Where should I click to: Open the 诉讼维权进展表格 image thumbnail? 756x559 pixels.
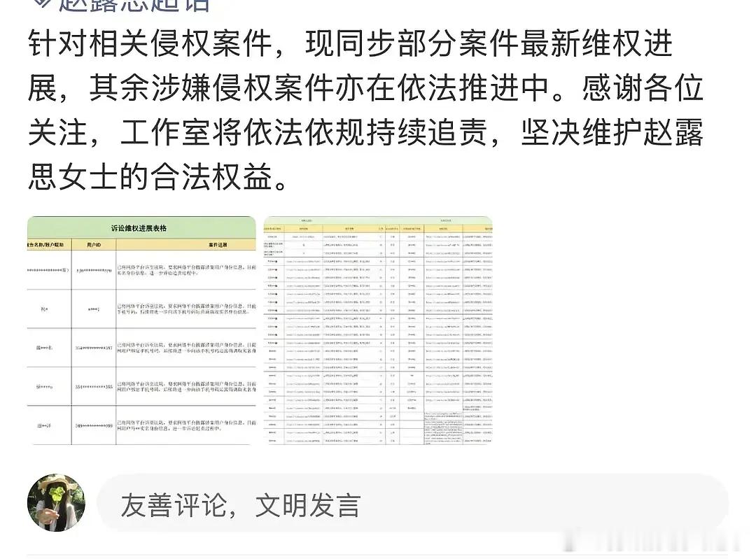click(x=141, y=331)
